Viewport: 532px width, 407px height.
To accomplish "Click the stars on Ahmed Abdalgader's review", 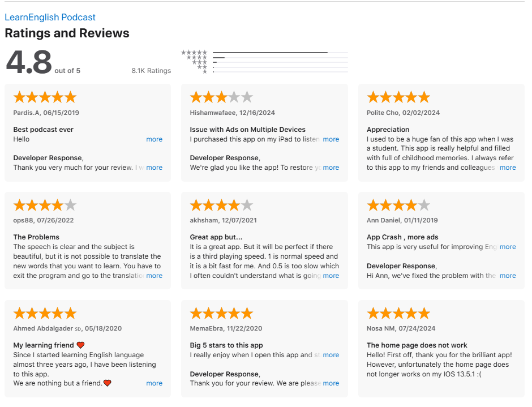I will [x=45, y=313].
